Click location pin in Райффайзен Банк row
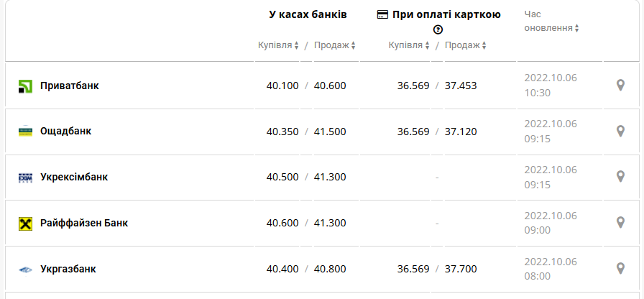644x299 pixels. click(621, 223)
